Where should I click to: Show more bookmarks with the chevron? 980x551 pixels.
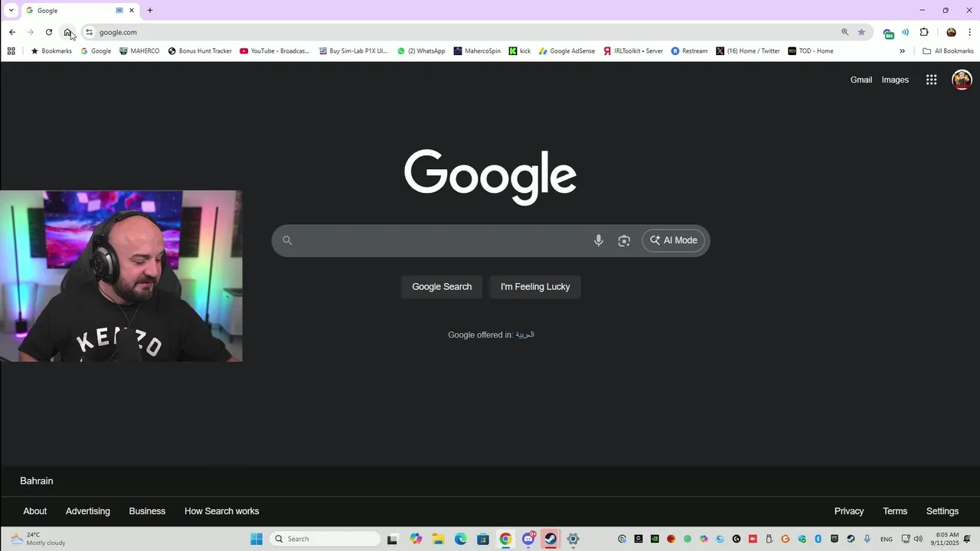(x=902, y=51)
